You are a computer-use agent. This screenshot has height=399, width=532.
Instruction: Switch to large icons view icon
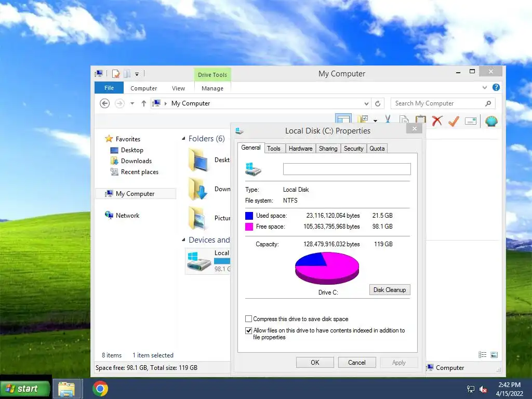click(495, 355)
